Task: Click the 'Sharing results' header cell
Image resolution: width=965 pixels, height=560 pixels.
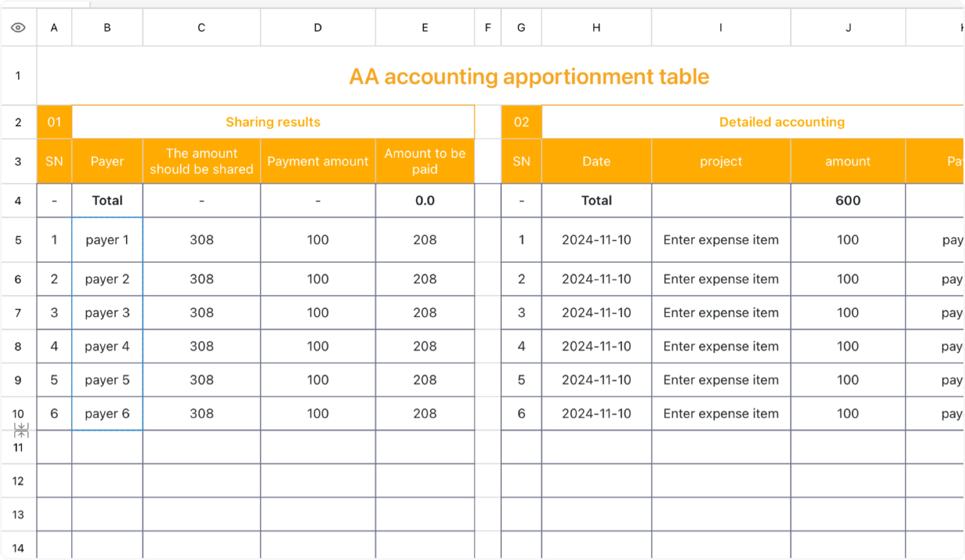Action: 273,122
